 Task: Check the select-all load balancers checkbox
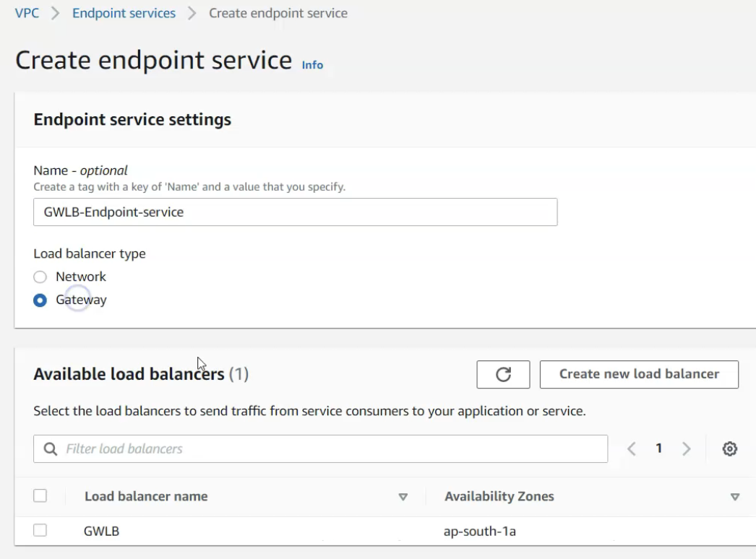click(x=40, y=496)
